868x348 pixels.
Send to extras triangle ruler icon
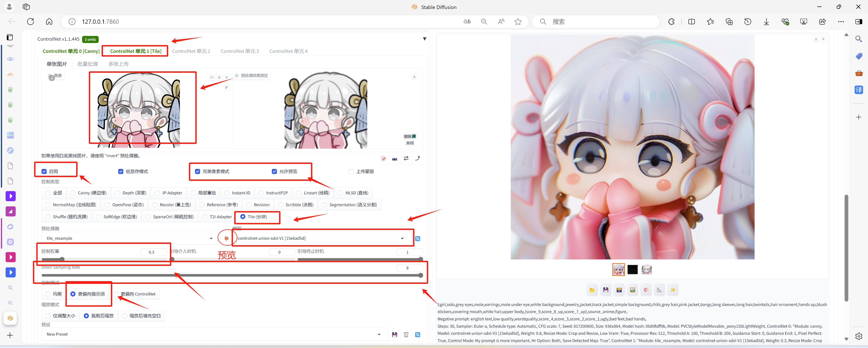(x=659, y=290)
